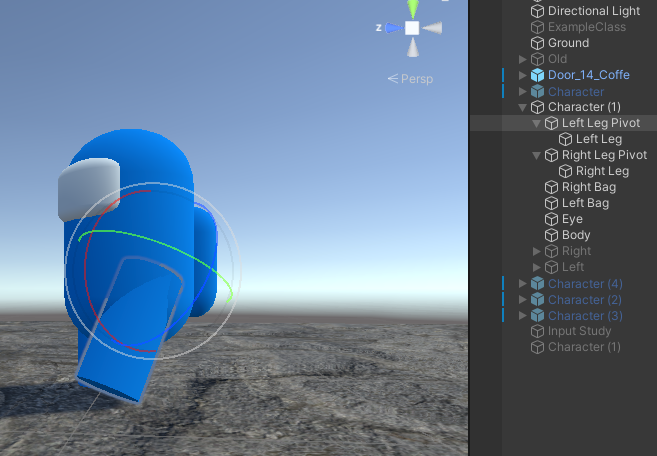Click the Left Leg Pivot cube icon
Viewport: 657px width, 456px height.
coord(551,123)
